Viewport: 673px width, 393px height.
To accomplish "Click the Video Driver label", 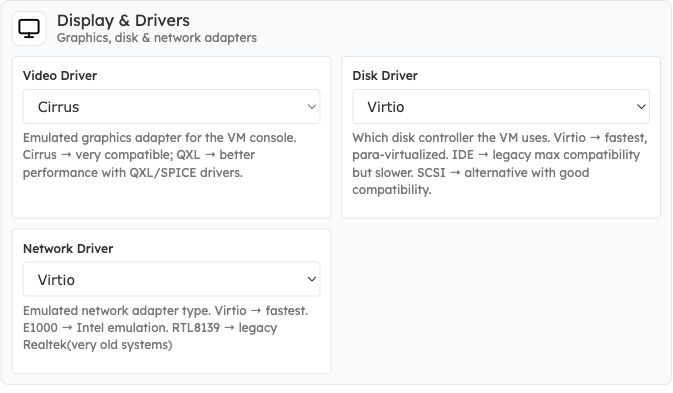I will 60,76.
